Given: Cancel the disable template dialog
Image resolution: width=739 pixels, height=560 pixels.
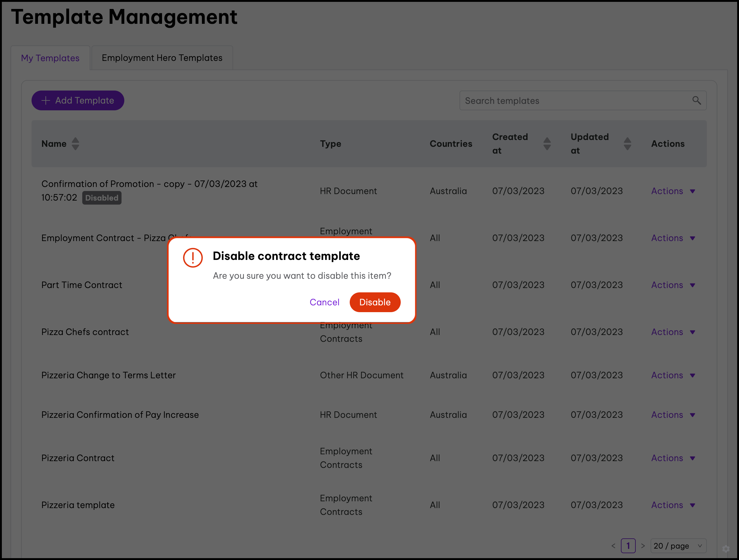Looking at the screenshot, I should [324, 302].
